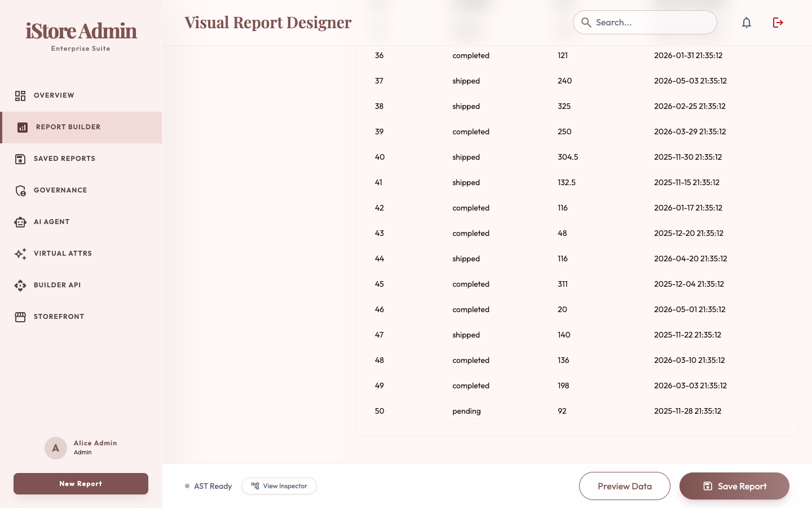Click the search magnifier icon
The height and width of the screenshot is (508, 812).
pos(586,23)
